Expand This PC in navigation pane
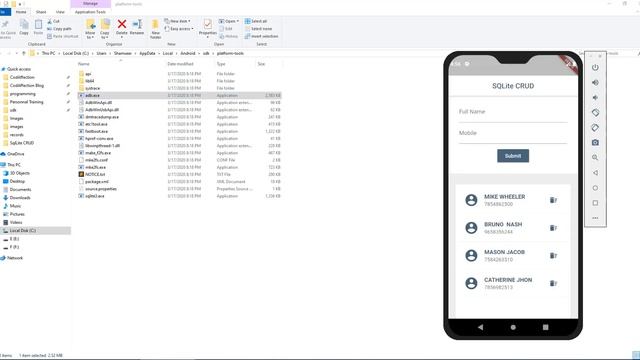This screenshot has height=360, width=640. pos(11,164)
